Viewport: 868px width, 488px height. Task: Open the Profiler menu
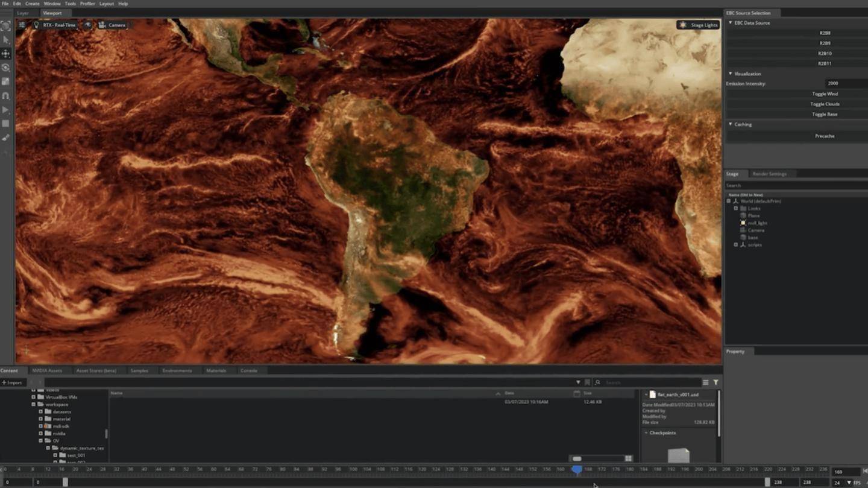[x=87, y=4]
